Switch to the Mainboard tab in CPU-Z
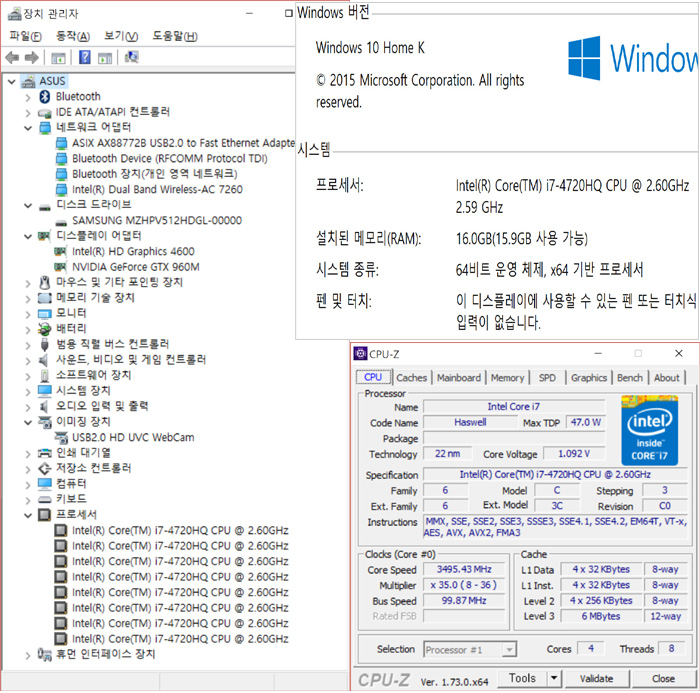This screenshot has width=700, height=693. (459, 378)
